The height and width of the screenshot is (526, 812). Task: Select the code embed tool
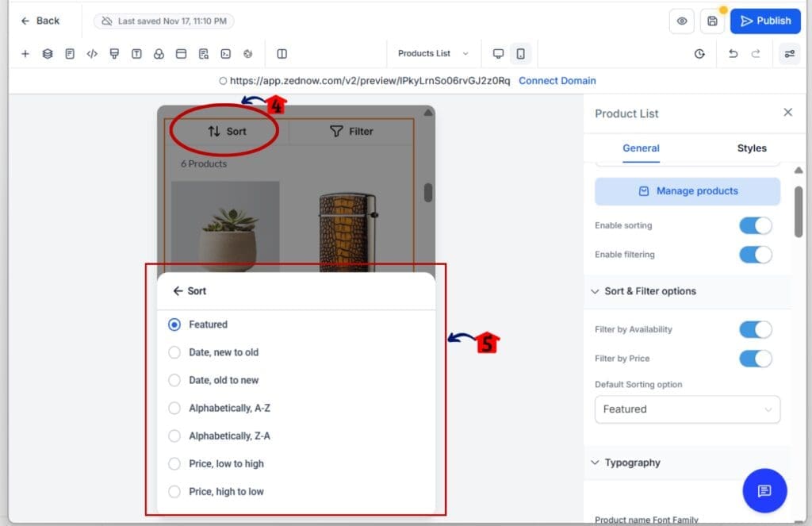tap(91, 53)
